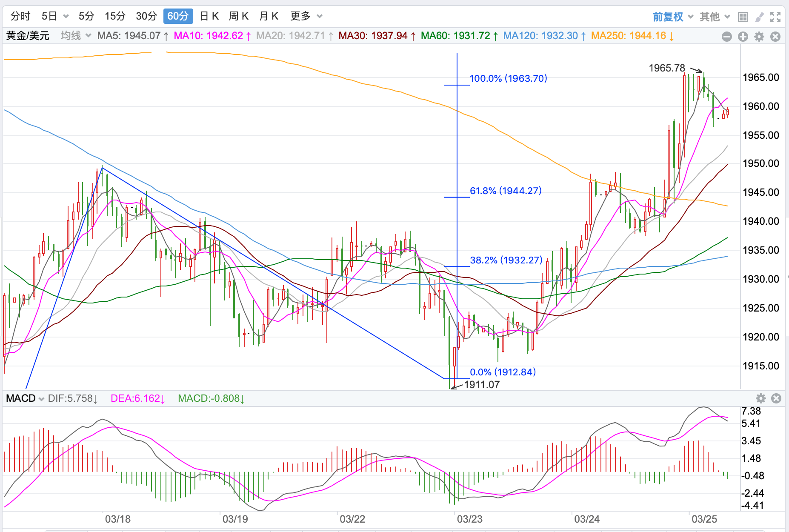Click the MA60: 1931.72 indicator label
The height and width of the screenshot is (532, 789).
click(460, 36)
